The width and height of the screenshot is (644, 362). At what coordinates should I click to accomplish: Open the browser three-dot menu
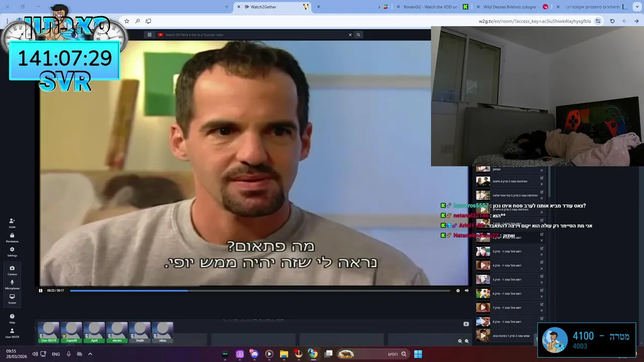(7, 21)
